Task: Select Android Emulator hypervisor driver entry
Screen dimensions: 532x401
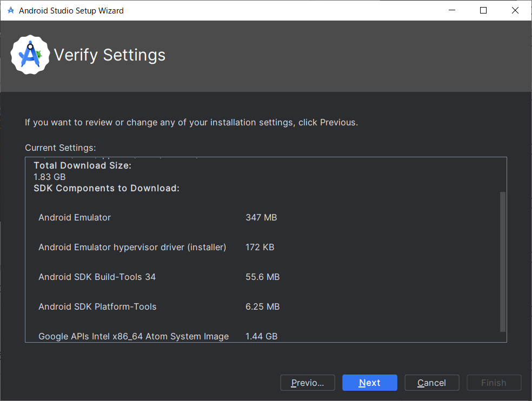Action: point(132,247)
